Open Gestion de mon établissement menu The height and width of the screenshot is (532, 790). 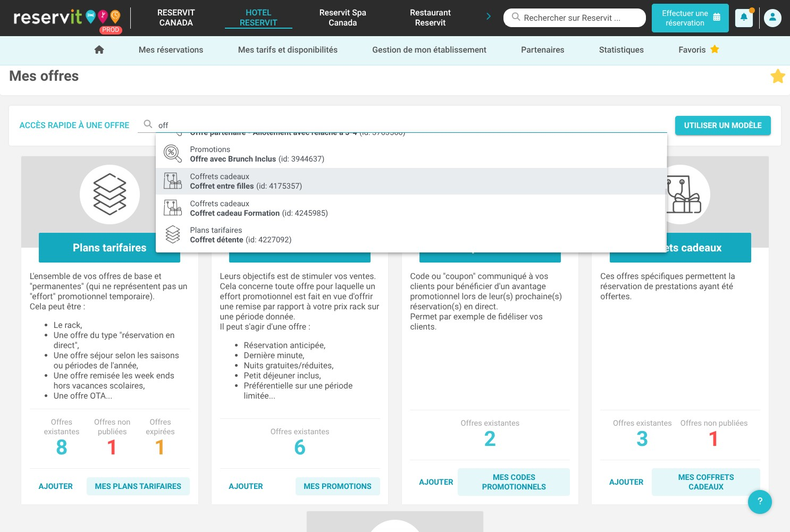pos(429,50)
